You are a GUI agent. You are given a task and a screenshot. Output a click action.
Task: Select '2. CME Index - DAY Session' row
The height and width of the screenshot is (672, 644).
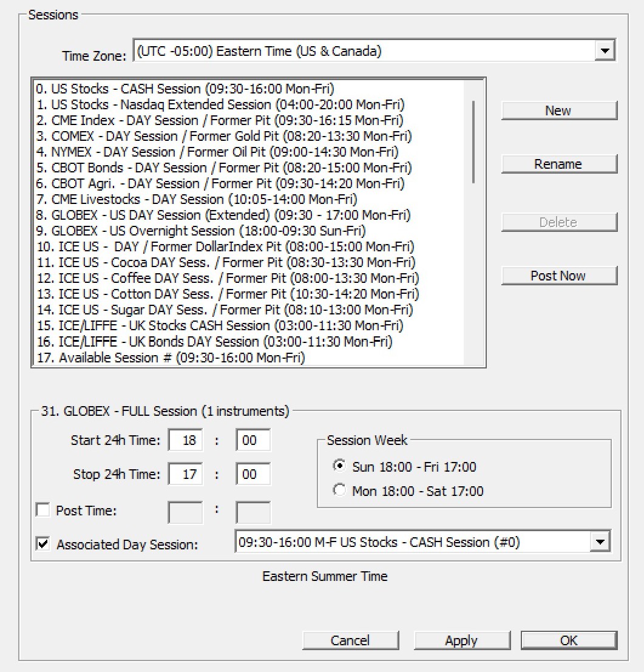[249, 120]
